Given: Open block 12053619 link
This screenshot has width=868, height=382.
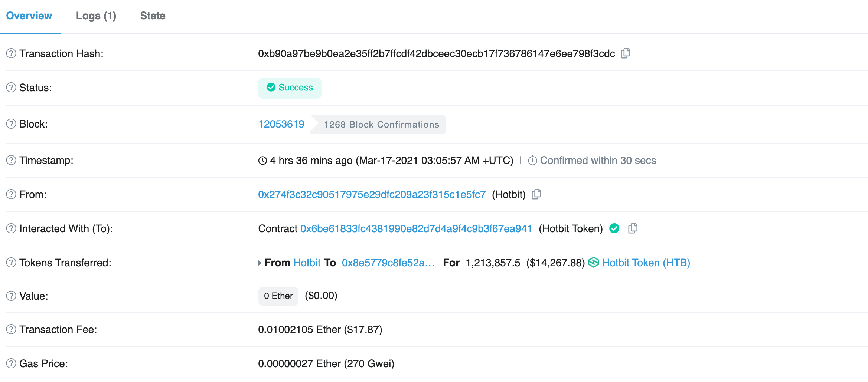Looking at the screenshot, I should (281, 124).
